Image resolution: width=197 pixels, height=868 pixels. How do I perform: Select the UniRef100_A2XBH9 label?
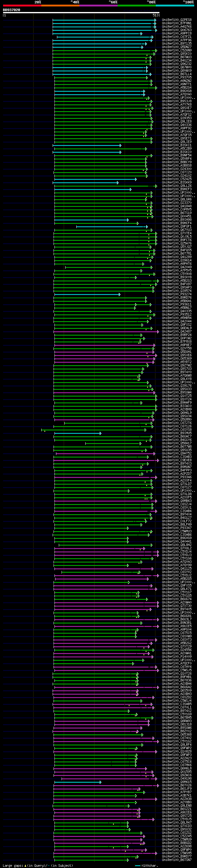(177, 410)
